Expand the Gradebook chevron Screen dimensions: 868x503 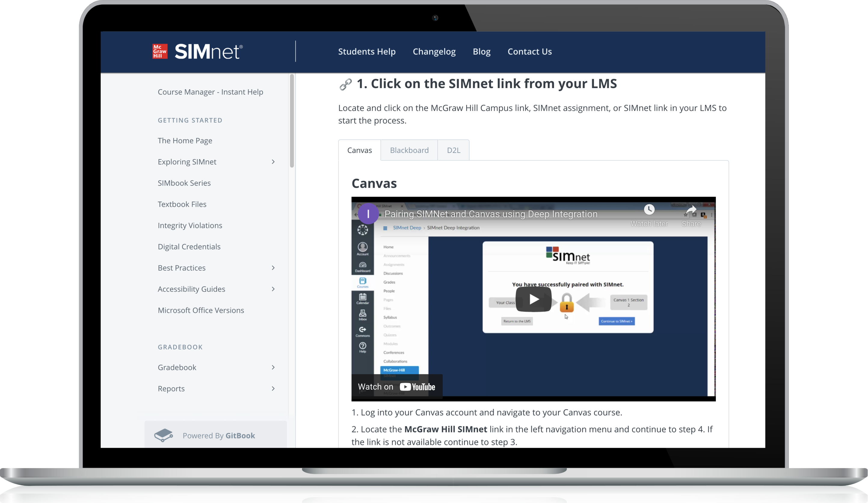click(x=273, y=367)
